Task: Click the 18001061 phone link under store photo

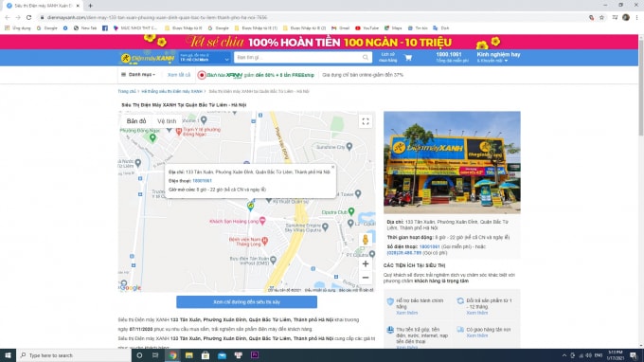Action: tap(430, 246)
